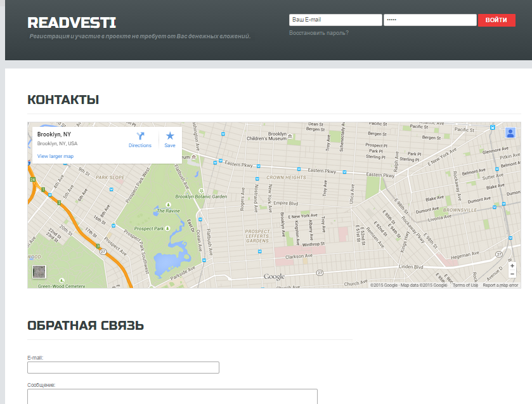Click the READVESTI site logo

72,23
